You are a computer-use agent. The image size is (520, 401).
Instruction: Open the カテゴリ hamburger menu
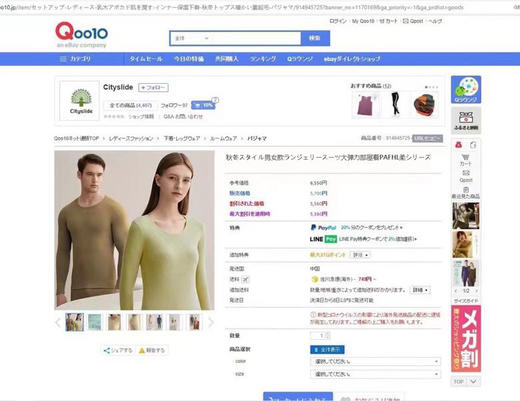pyautogui.click(x=75, y=59)
